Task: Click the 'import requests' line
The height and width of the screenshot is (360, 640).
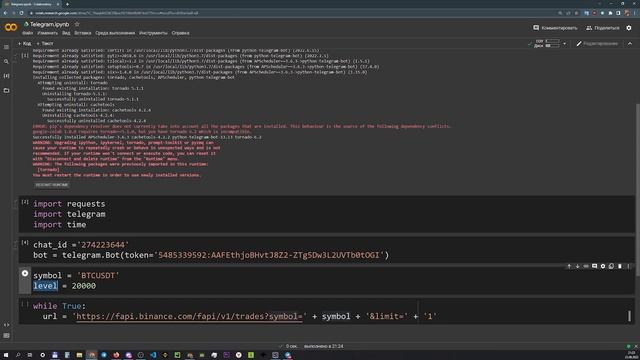Action: pyautogui.click(x=69, y=204)
